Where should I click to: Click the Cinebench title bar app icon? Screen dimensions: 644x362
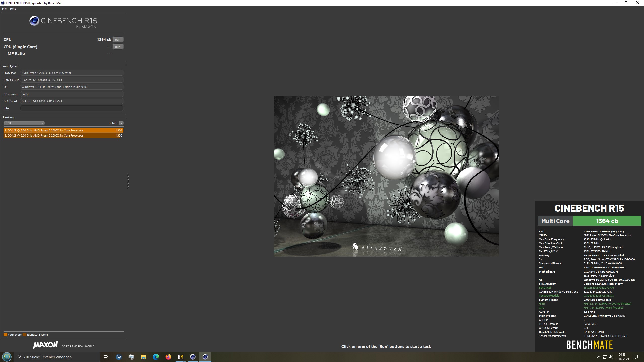pos(3,3)
